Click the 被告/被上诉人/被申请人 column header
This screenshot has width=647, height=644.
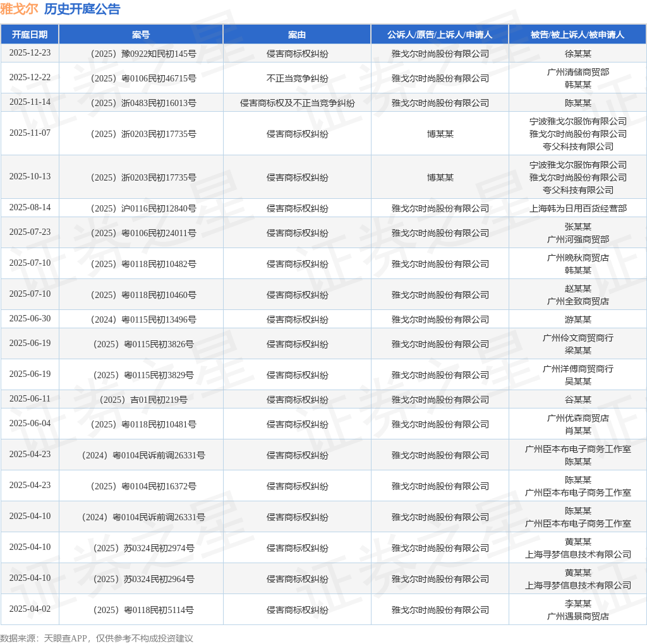[577, 35]
